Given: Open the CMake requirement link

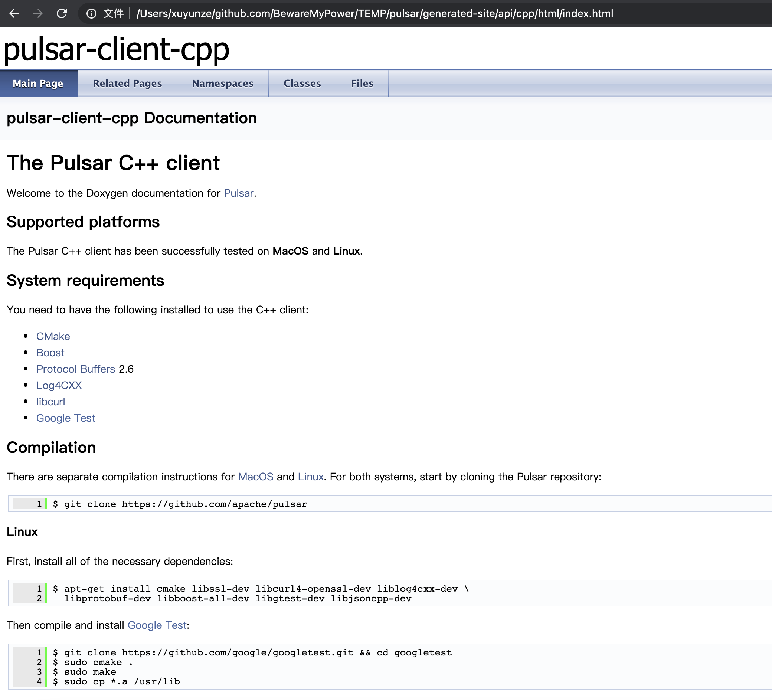Looking at the screenshot, I should (x=53, y=336).
